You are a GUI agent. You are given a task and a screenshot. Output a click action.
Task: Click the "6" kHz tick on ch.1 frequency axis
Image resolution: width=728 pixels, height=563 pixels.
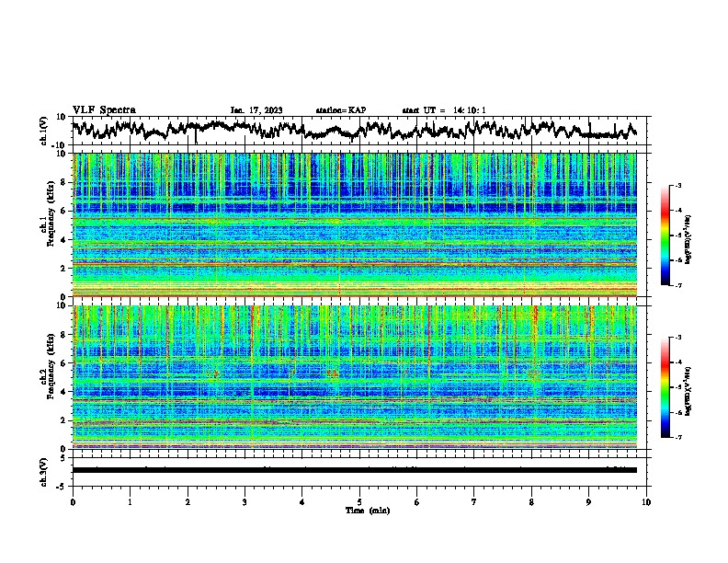[64, 211]
